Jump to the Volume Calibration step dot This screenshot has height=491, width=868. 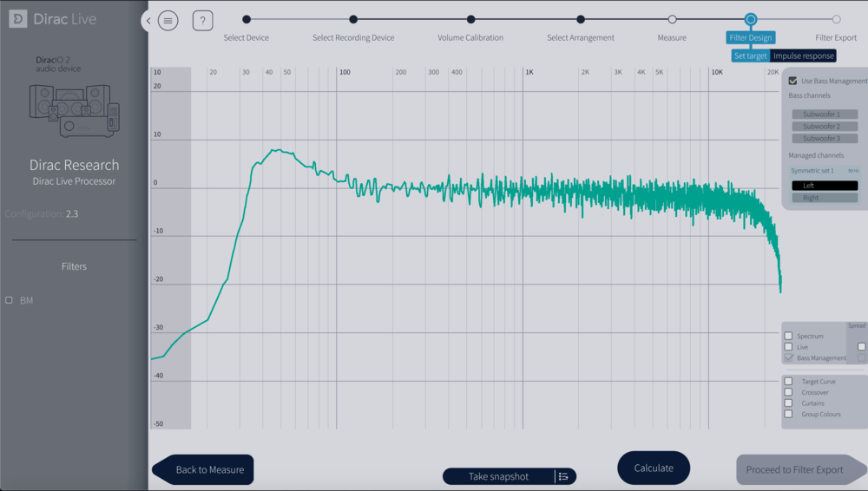point(470,19)
